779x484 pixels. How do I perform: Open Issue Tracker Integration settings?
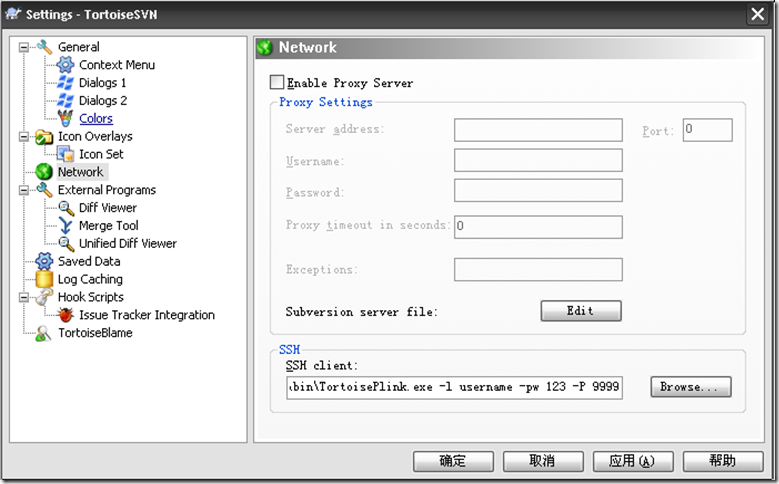click(147, 315)
